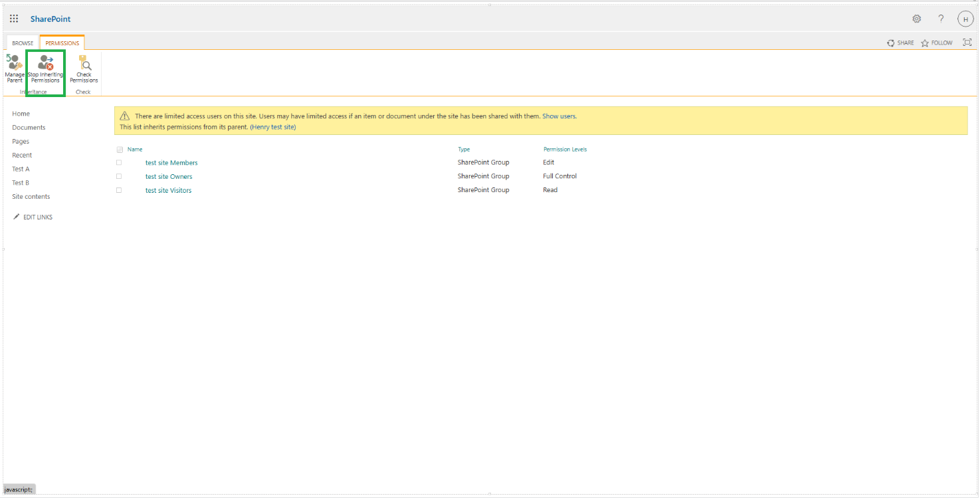Open the test site Members group
980x498 pixels.
click(x=171, y=162)
